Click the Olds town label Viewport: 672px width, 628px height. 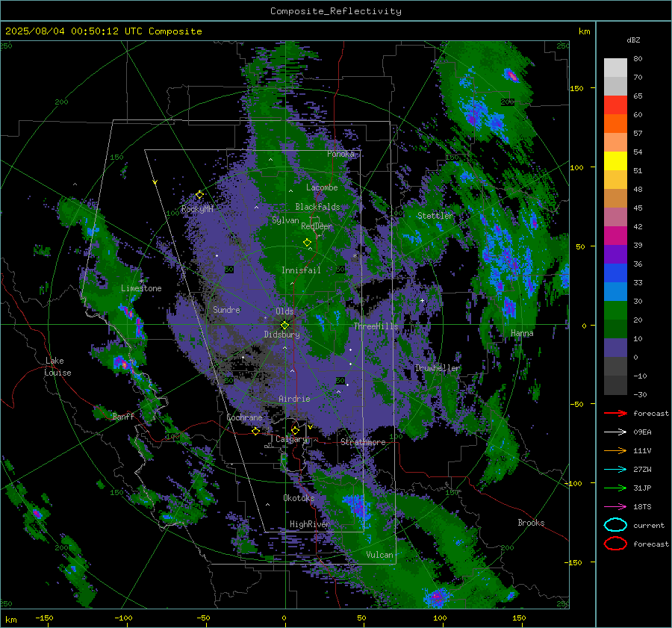coord(284,311)
